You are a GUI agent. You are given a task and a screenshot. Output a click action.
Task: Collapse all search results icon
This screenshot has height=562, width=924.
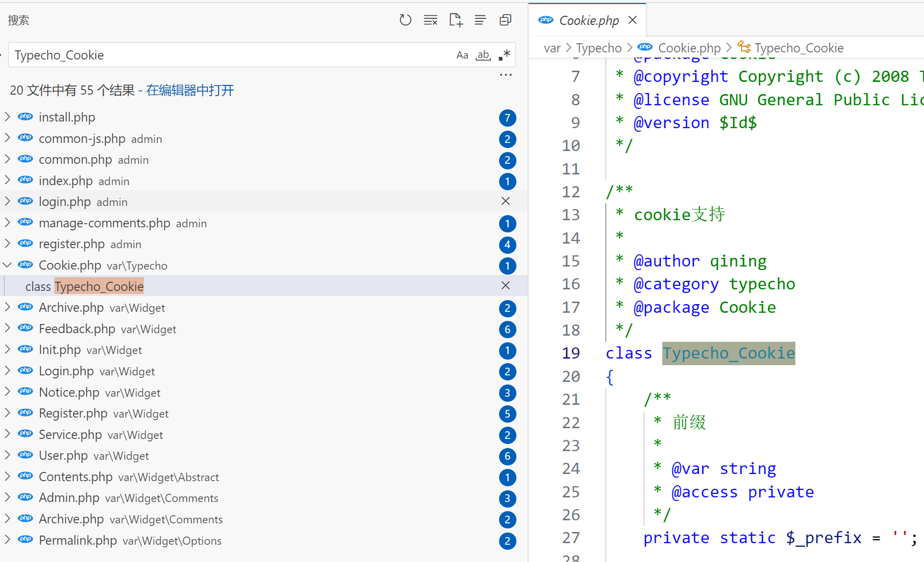[505, 20]
